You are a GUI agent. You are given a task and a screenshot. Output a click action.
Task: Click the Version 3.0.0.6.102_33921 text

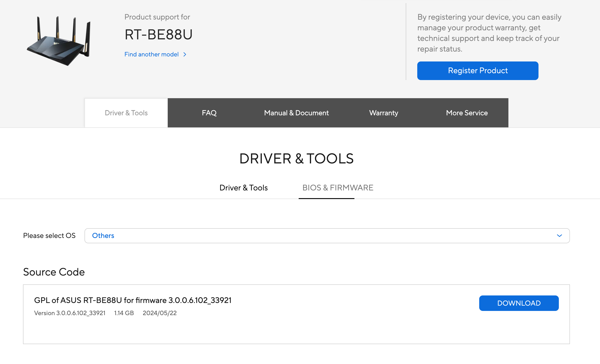point(70,313)
